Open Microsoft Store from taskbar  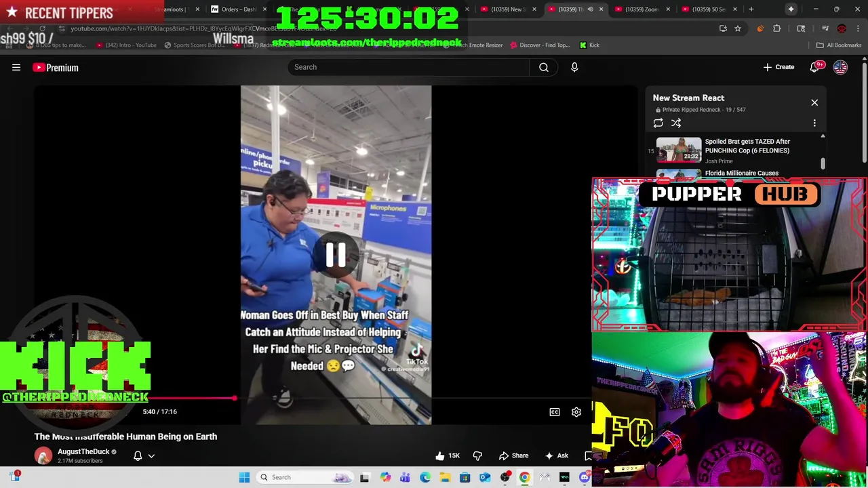pyautogui.click(x=465, y=477)
